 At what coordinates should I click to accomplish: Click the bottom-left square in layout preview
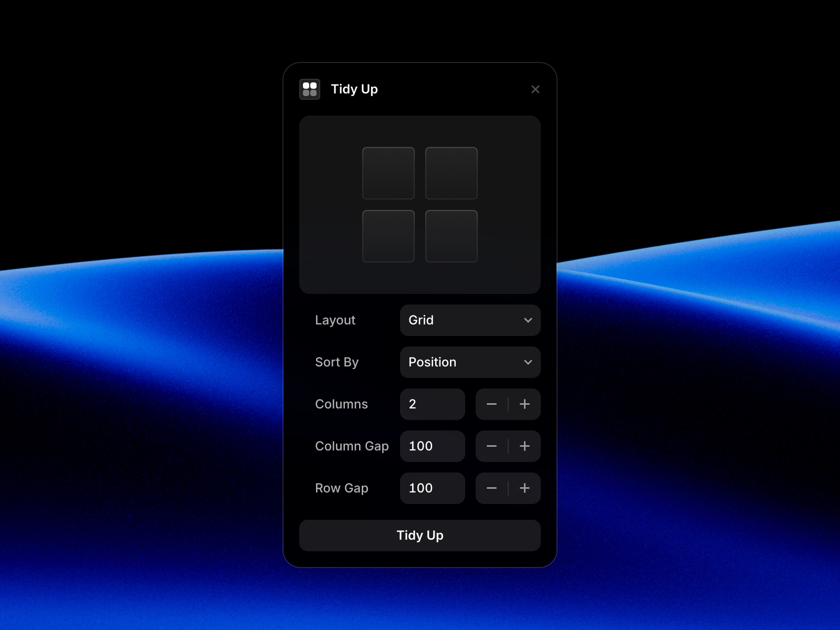pyautogui.click(x=388, y=236)
